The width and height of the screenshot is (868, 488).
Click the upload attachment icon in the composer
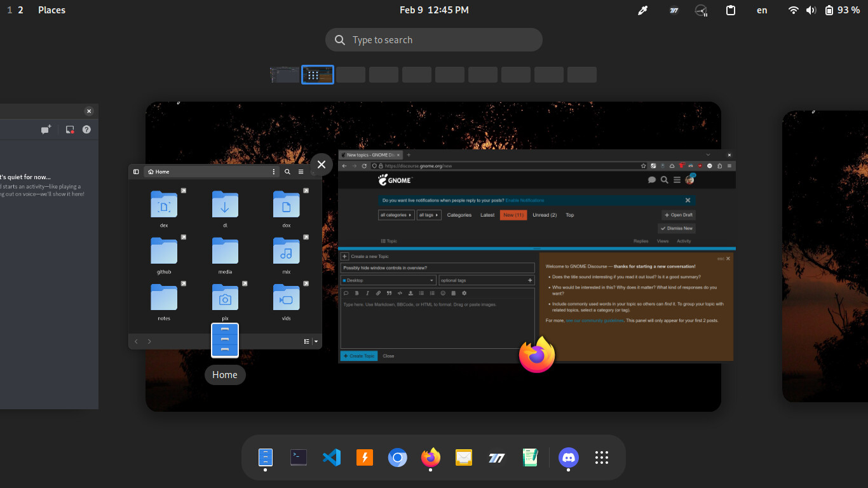tap(410, 293)
